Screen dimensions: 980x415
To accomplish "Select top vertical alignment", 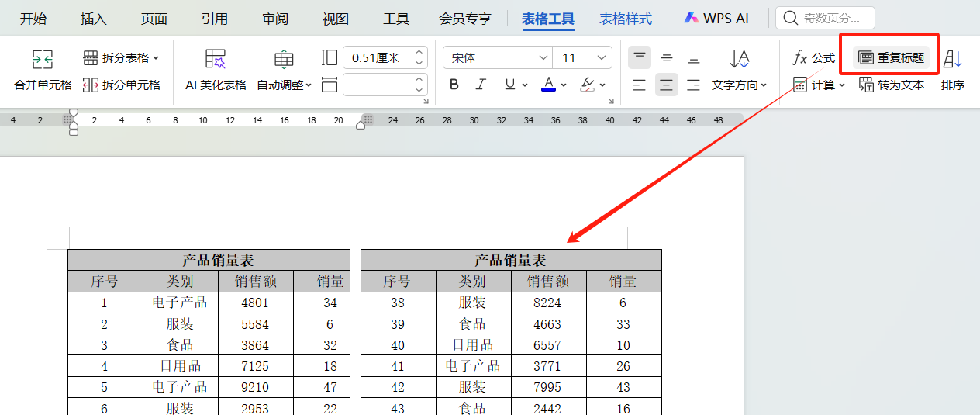I will [x=640, y=57].
